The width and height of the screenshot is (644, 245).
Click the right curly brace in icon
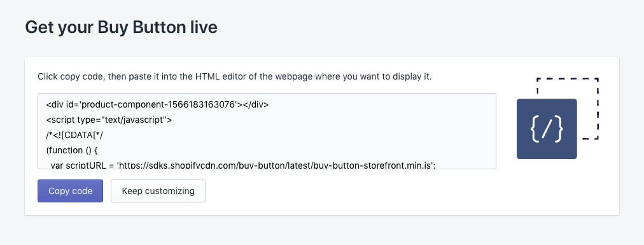pos(559,129)
